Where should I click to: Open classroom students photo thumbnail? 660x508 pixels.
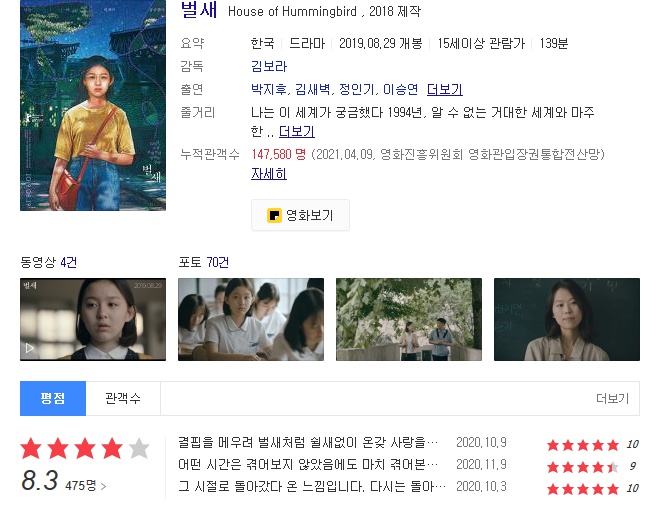(x=251, y=319)
